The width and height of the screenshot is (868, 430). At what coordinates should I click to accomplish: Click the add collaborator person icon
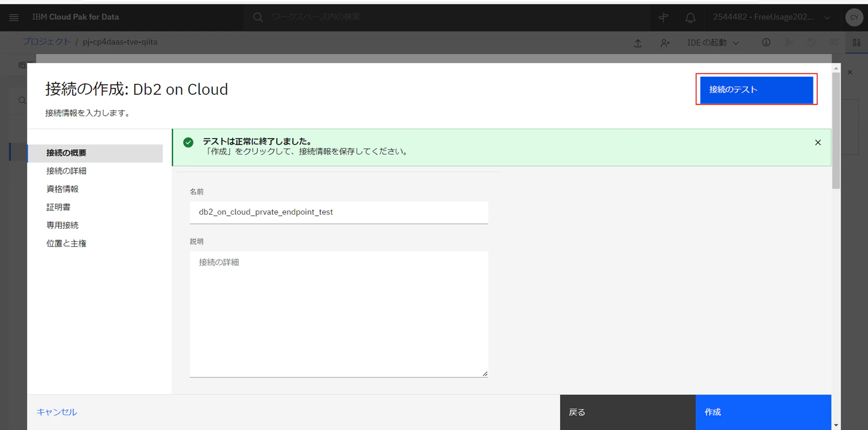tap(665, 43)
